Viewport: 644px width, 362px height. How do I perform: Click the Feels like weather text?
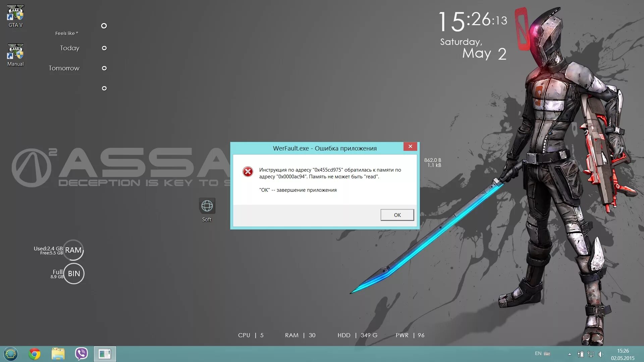click(66, 33)
